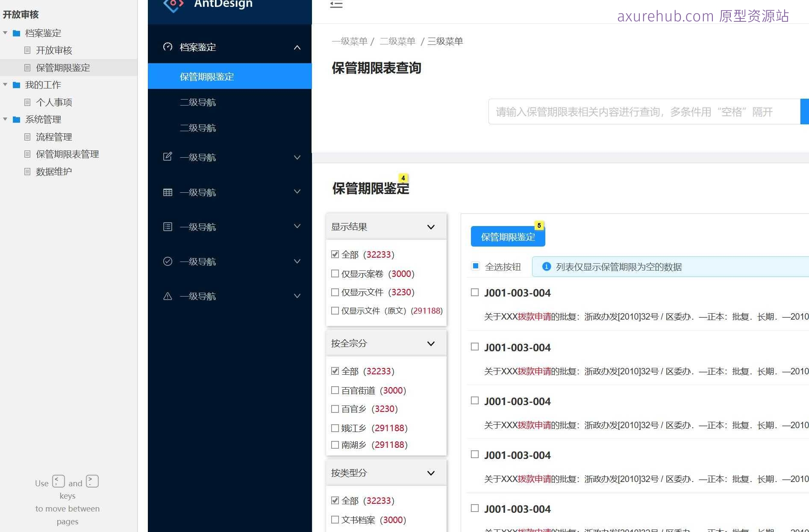Click the warning triangle icon 一级导航 entry

pyautogui.click(x=167, y=296)
